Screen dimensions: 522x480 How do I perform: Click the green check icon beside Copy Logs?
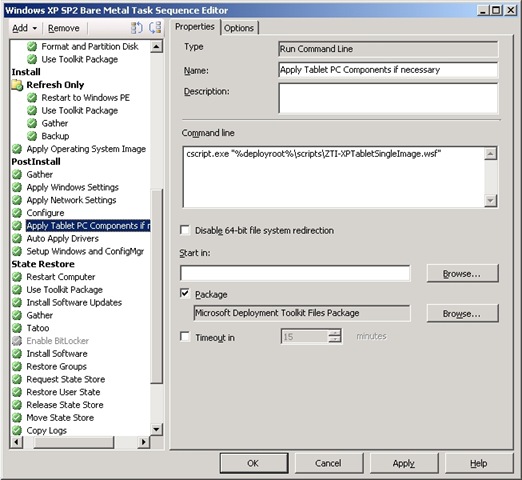17,431
